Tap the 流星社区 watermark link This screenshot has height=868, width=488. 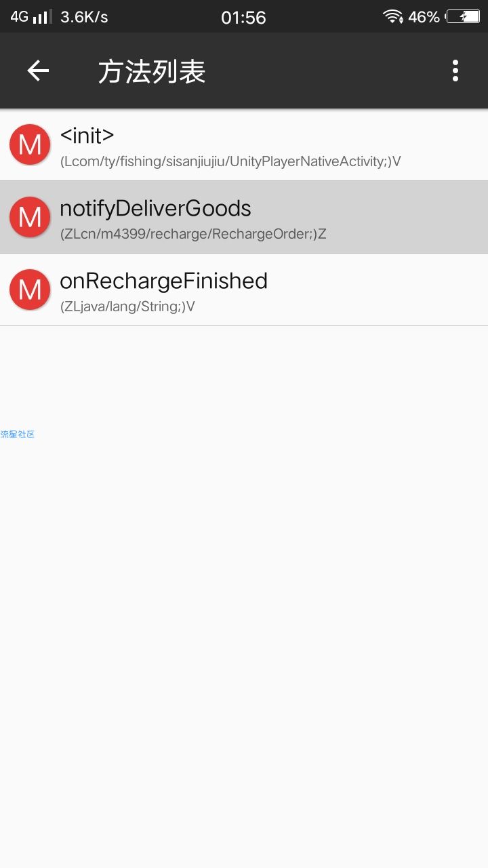18,434
